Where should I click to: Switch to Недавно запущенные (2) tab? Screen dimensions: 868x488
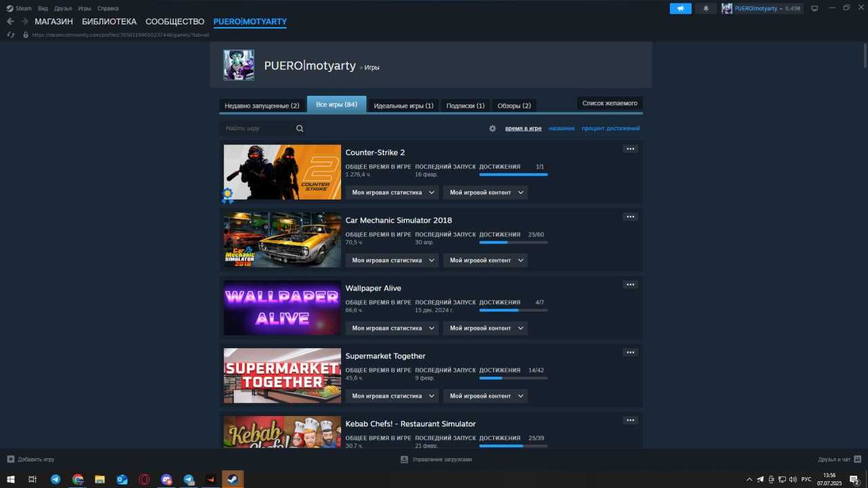[262, 106]
